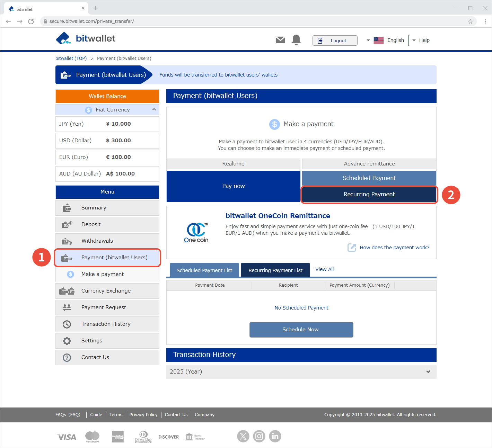Click the Transaction History clock icon

[67, 324]
